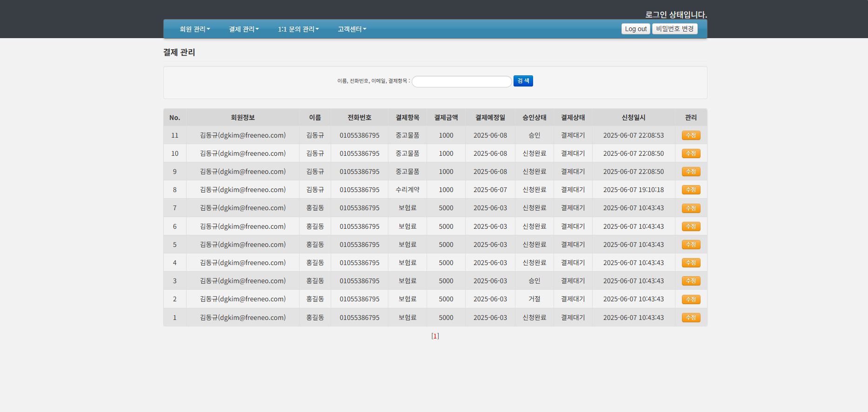Edit payment row No. 4
Image resolution: width=868 pixels, height=412 pixels.
click(691, 263)
